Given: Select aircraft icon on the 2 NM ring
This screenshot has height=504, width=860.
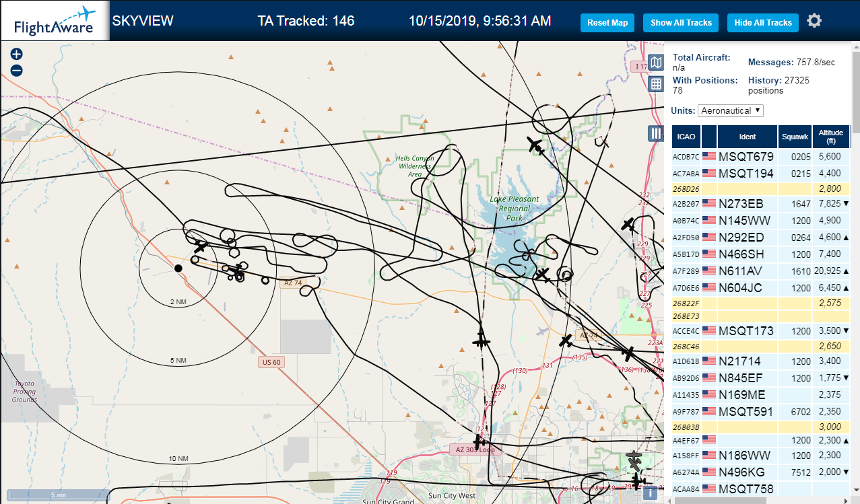Looking at the screenshot, I should [x=201, y=246].
